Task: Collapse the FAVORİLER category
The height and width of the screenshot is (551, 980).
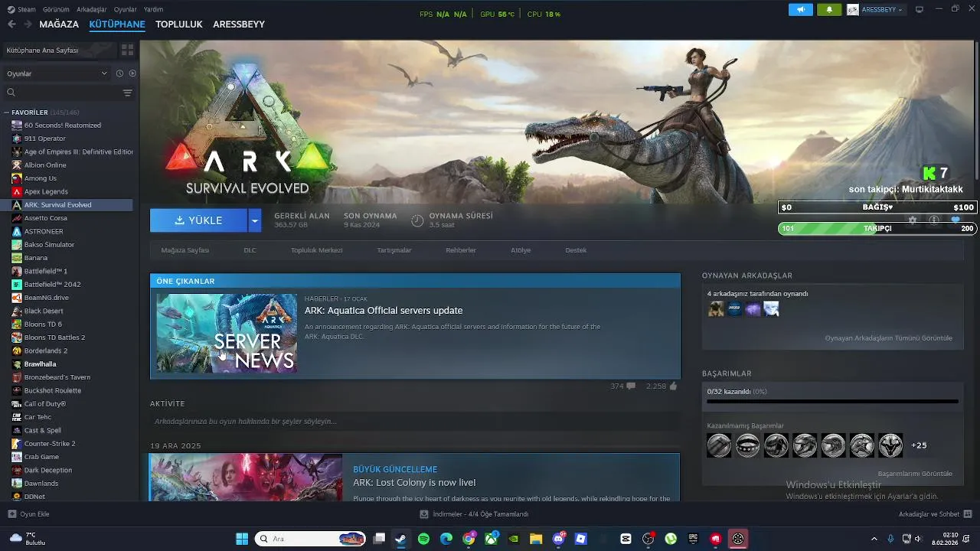Action: (7, 112)
